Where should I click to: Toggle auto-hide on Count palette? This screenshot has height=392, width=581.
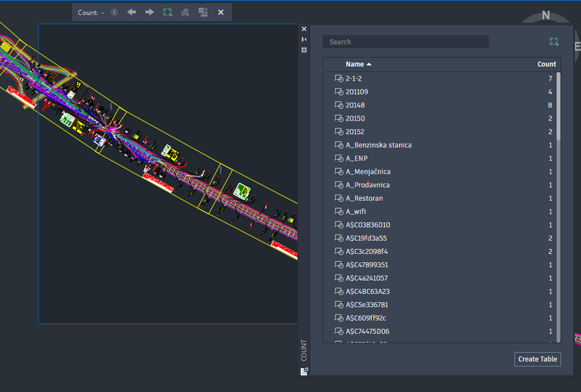pyautogui.click(x=304, y=39)
